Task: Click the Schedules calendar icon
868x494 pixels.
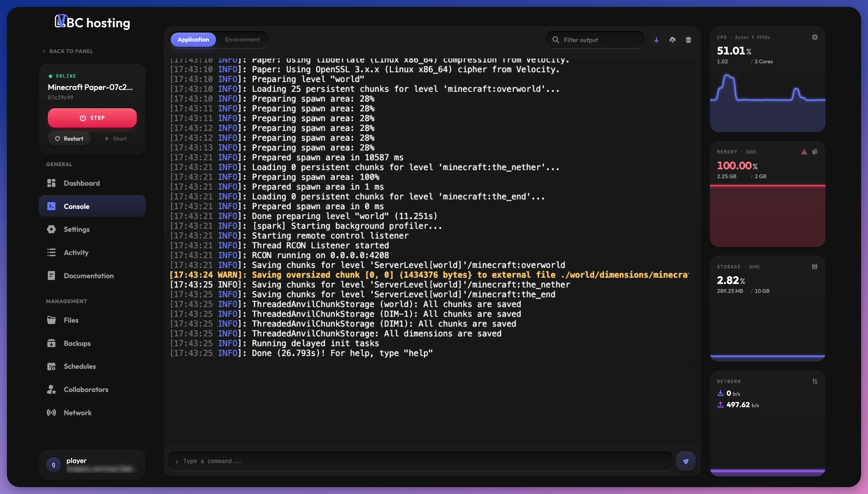Action: [x=51, y=366]
